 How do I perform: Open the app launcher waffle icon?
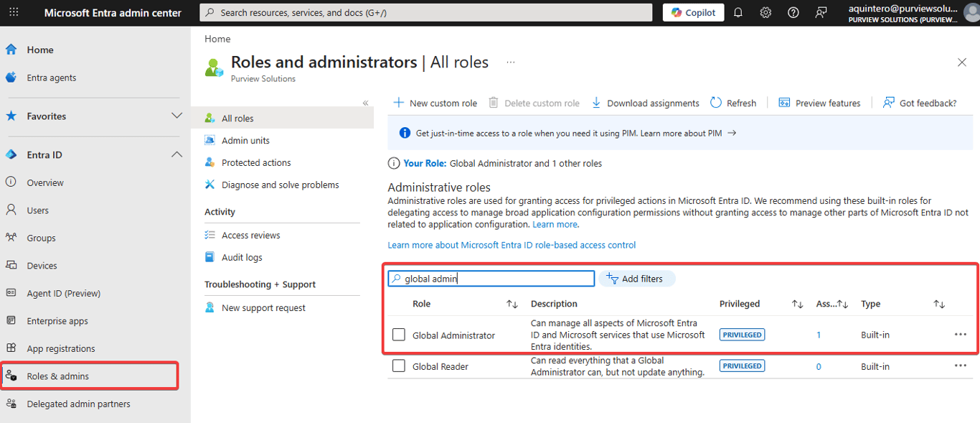coord(14,12)
